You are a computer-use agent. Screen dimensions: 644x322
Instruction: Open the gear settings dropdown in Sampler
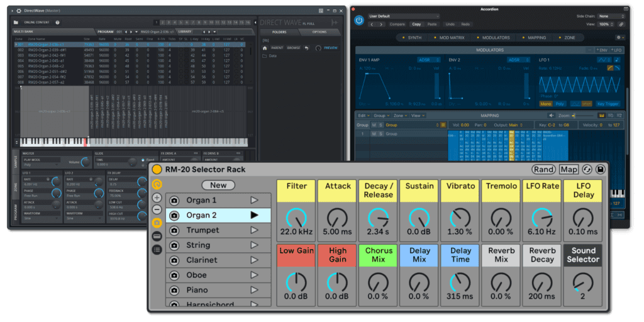tap(619, 37)
